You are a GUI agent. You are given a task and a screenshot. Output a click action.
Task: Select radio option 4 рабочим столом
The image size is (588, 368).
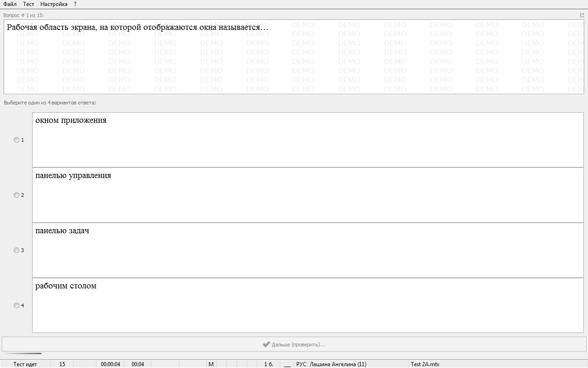point(17,305)
